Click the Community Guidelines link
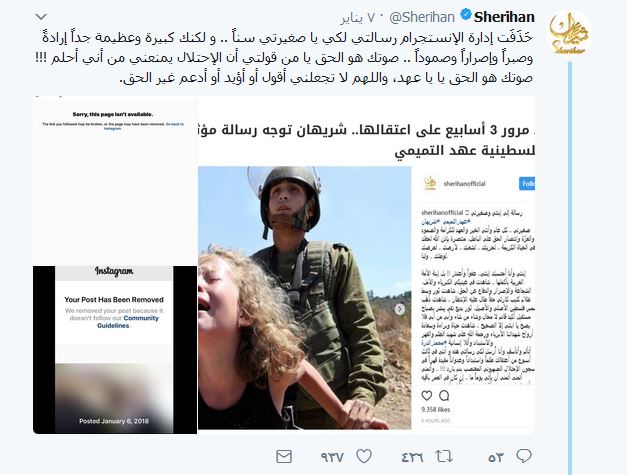Image resolution: width=627 pixels, height=475 pixels. (128, 322)
